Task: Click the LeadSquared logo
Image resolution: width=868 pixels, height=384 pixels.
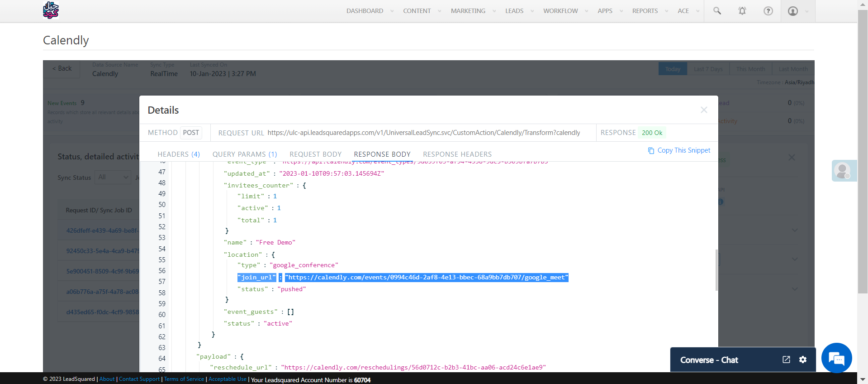Action: click(51, 10)
